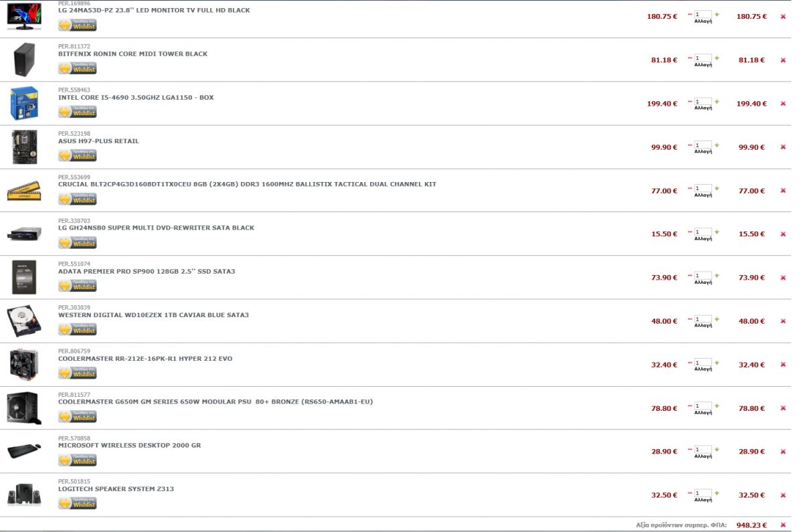Image resolution: width=803 pixels, height=532 pixels.
Task: Increase quantity of LG DVD-rewriter
Action: 717,232
